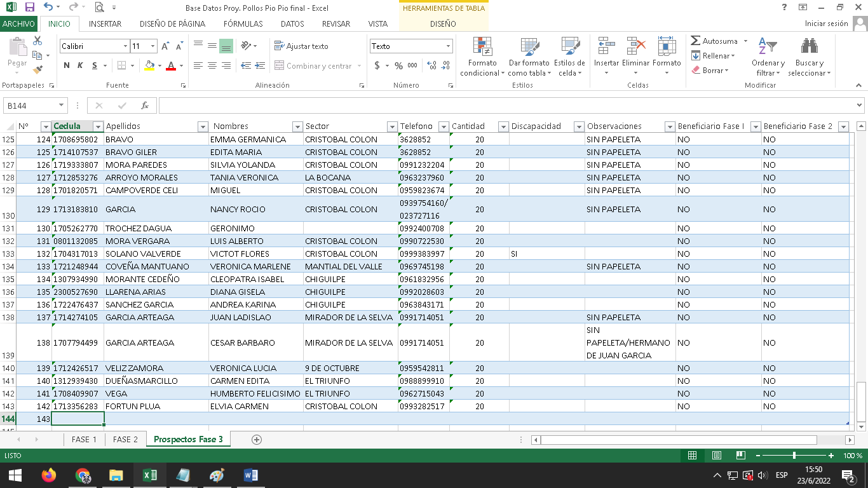Switch to the FASE 1 sheet tab
Screen dimensions: 868x488
click(x=84, y=440)
